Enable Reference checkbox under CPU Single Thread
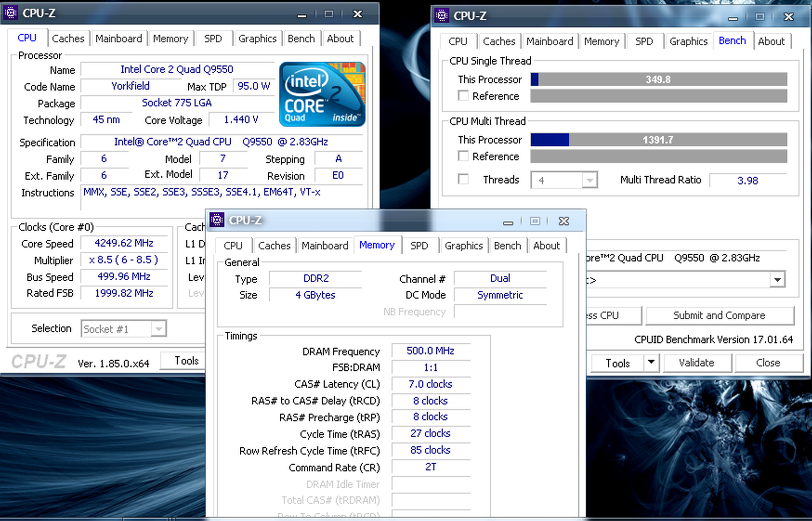Image resolution: width=812 pixels, height=521 pixels. [463, 96]
